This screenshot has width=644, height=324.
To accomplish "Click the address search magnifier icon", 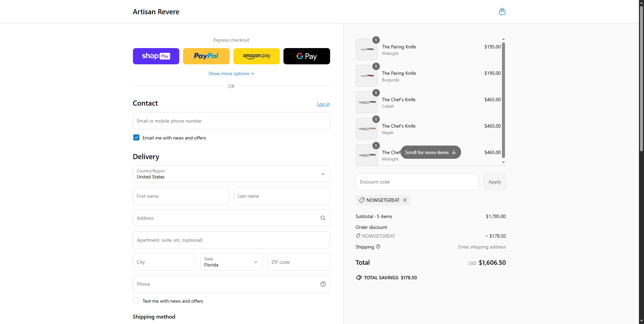I will tap(323, 218).
